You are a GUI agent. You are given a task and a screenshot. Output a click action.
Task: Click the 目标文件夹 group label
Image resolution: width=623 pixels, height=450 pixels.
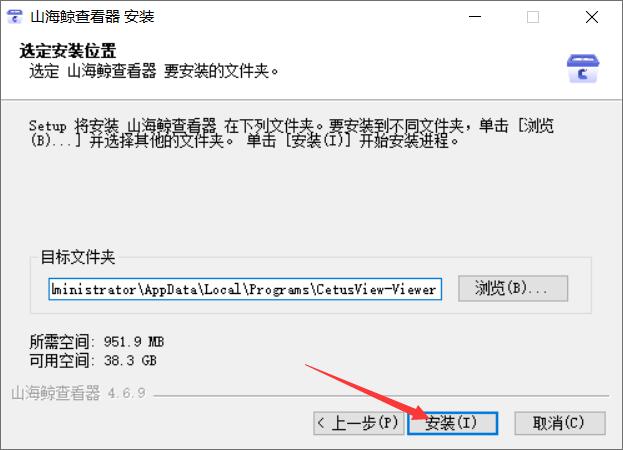78,257
